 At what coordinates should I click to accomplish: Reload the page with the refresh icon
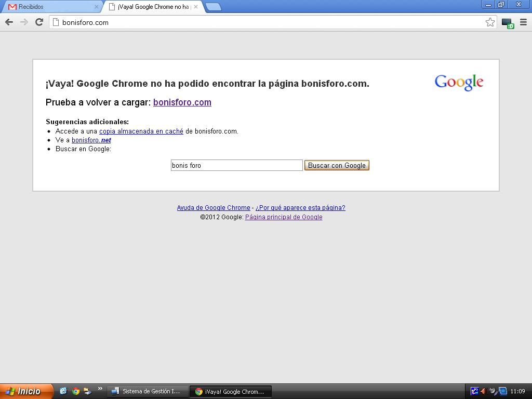click(39, 22)
